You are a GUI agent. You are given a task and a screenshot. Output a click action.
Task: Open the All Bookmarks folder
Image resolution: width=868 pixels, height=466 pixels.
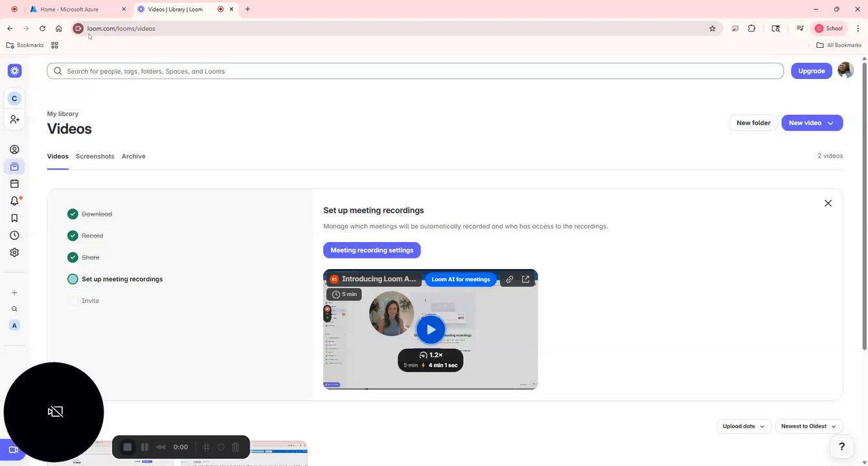[839, 45]
